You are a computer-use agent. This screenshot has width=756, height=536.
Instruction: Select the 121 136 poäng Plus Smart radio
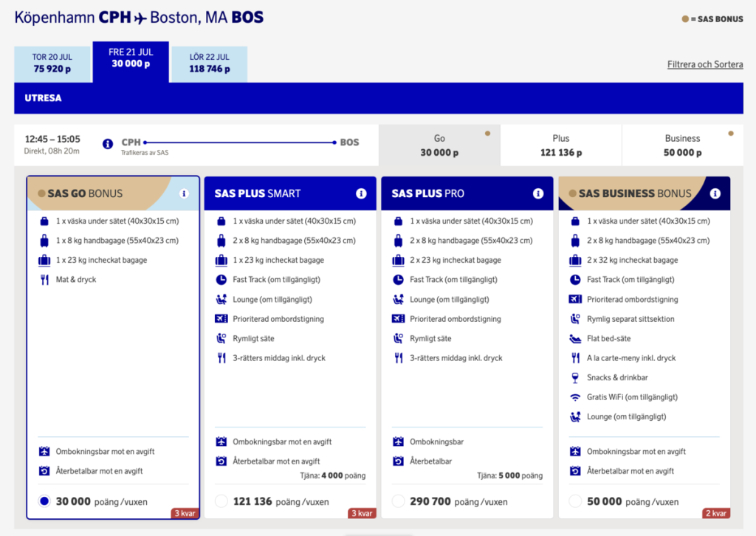click(x=221, y=501)
